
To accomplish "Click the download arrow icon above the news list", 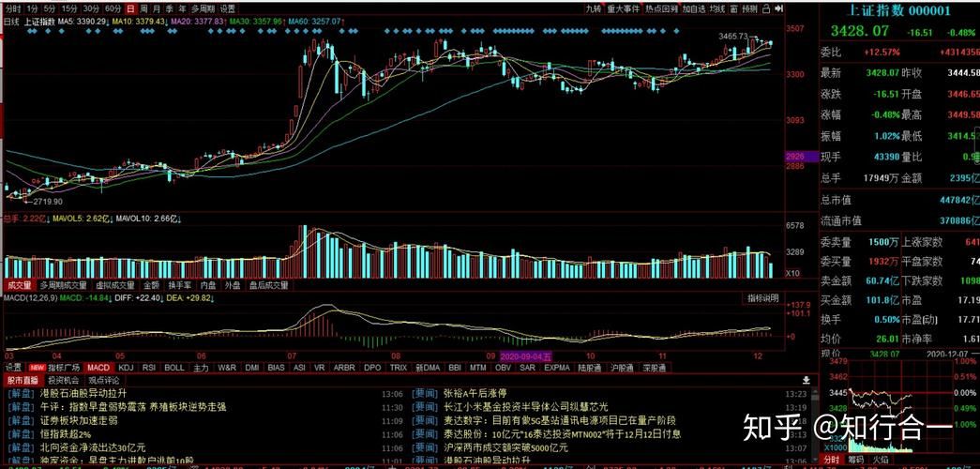I will click(806, 381).
